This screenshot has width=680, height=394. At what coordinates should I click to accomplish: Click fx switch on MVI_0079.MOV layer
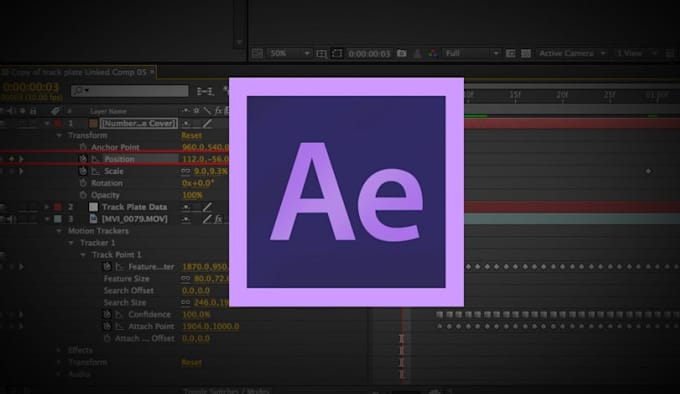[x=218, y=219]
